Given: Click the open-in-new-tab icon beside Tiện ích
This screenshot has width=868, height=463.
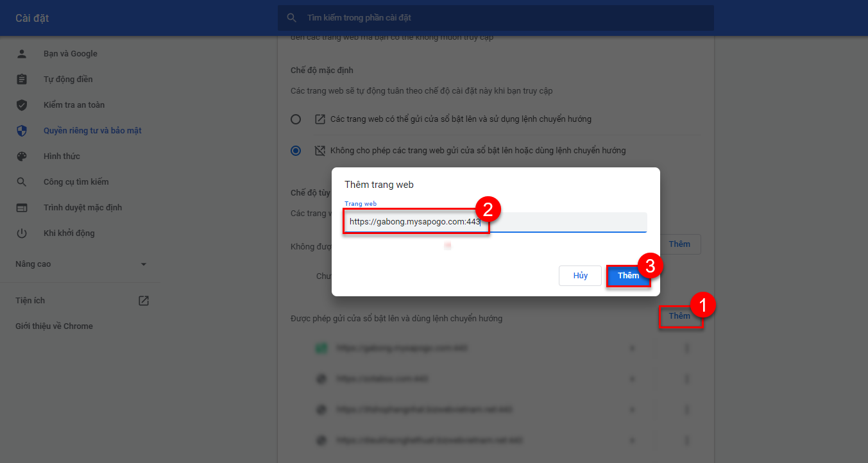Looking at the screenshot, I should tap(144, 301).
